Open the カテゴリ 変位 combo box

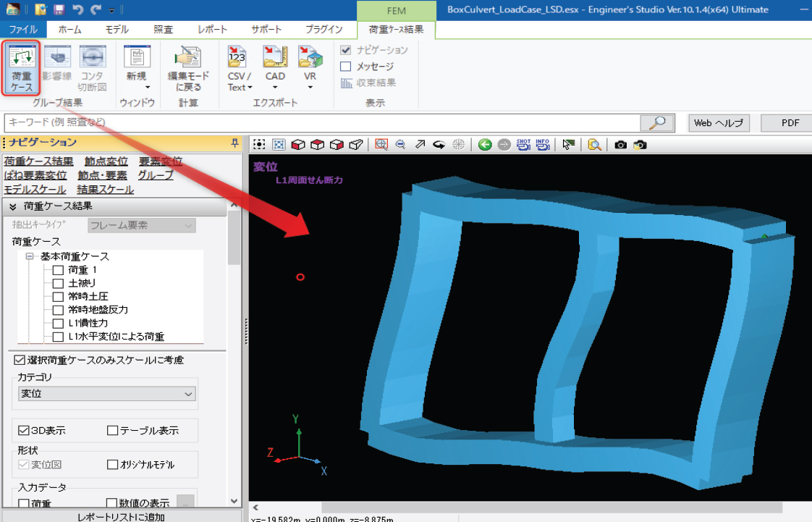tap(106, 394)
